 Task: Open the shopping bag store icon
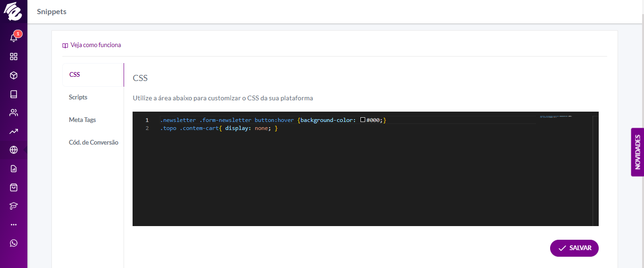[14, 187]
